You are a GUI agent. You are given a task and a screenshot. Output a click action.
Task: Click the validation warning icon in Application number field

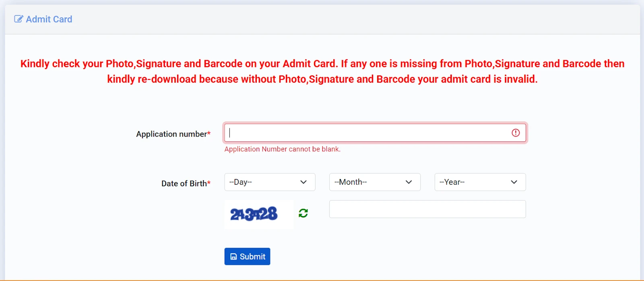516,133
